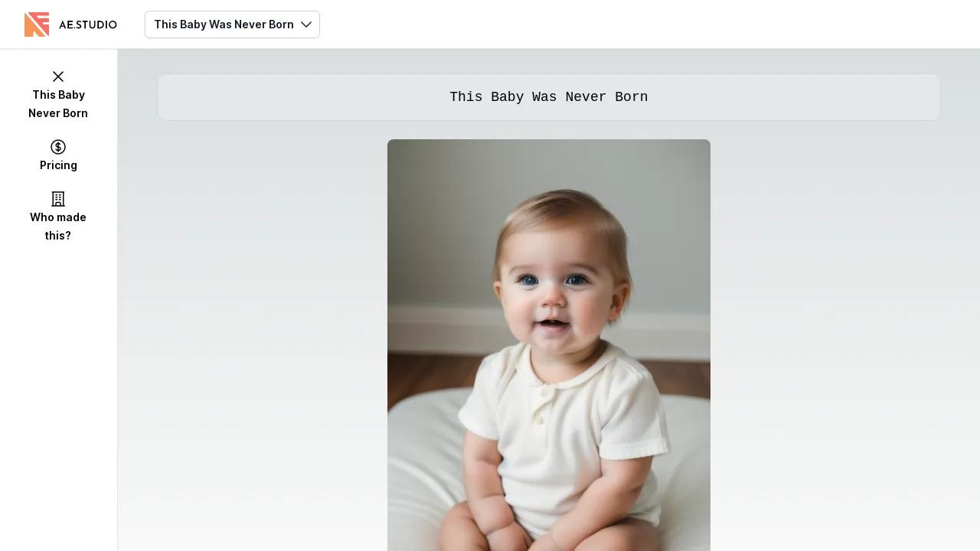Select the This Baby Never Born sidebar label
980x551 pixels.
point(58,104)
